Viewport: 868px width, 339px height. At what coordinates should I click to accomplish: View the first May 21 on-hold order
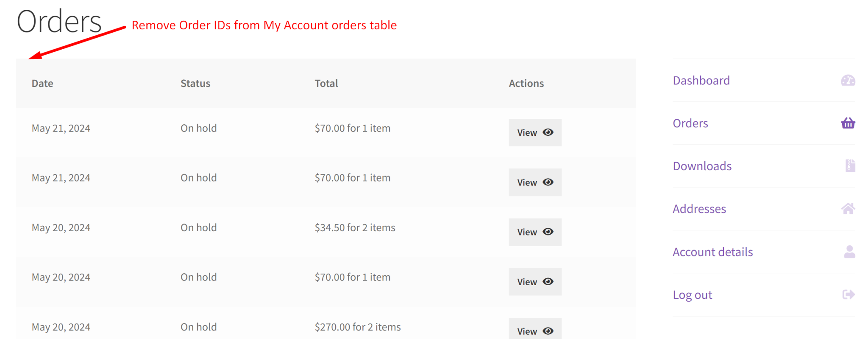pyautogui.click(x=535, y=132)
